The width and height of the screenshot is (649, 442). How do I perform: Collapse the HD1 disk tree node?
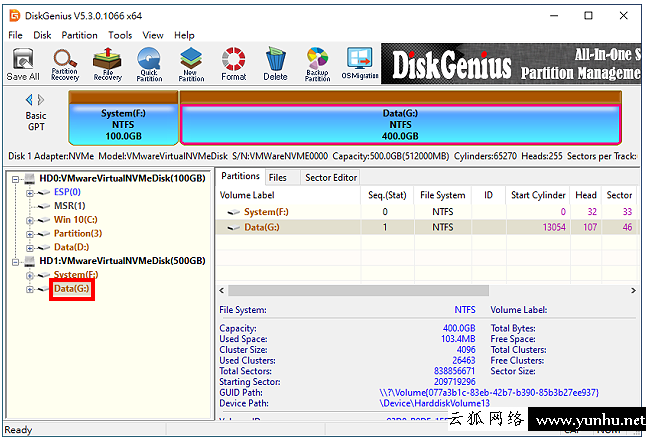pos(16,262)
